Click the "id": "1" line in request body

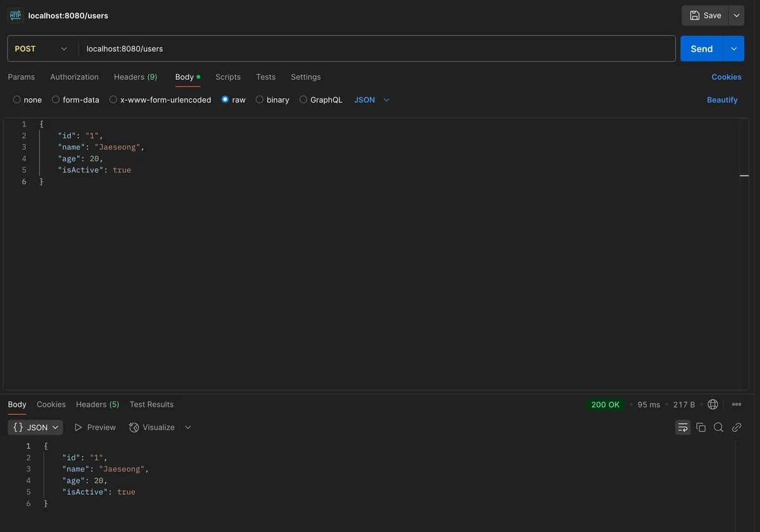coord(80,136)
